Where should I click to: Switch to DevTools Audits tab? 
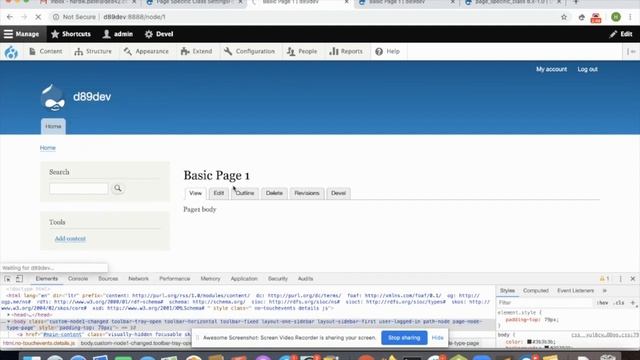305,279
